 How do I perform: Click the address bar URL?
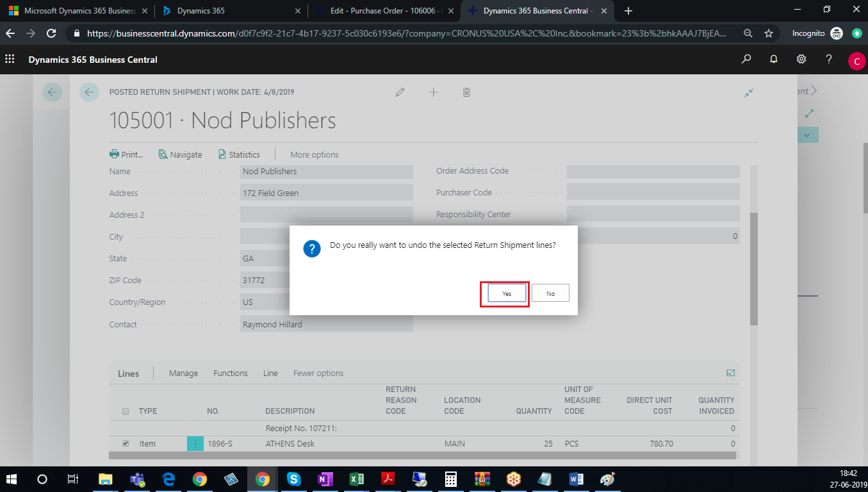[407, 33]
